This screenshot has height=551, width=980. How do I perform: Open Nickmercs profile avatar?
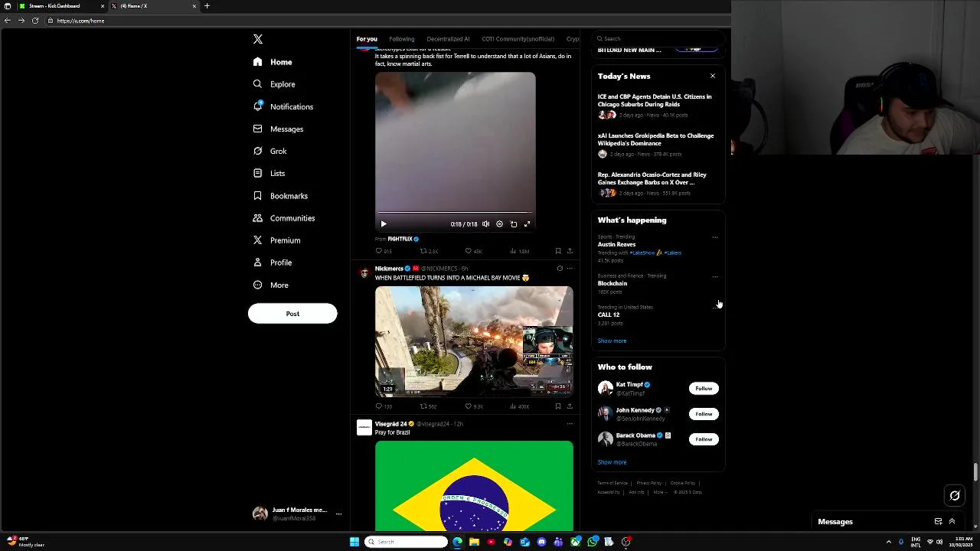click(x=364, y=272)
